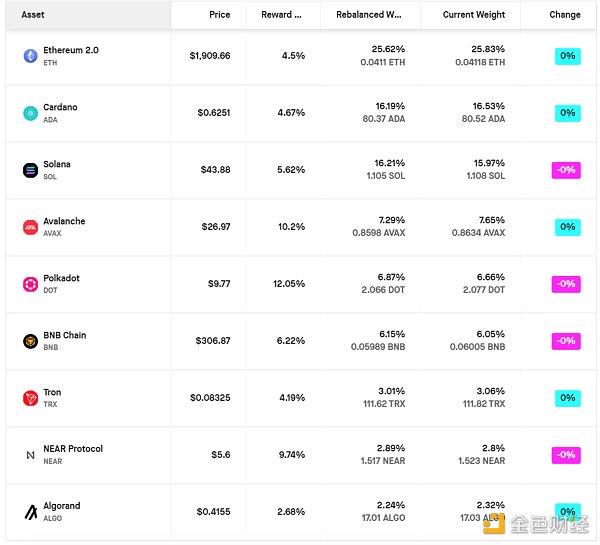Click Solana's magenta -0% change badge
The image size is (600, 545).
(566, 170)
